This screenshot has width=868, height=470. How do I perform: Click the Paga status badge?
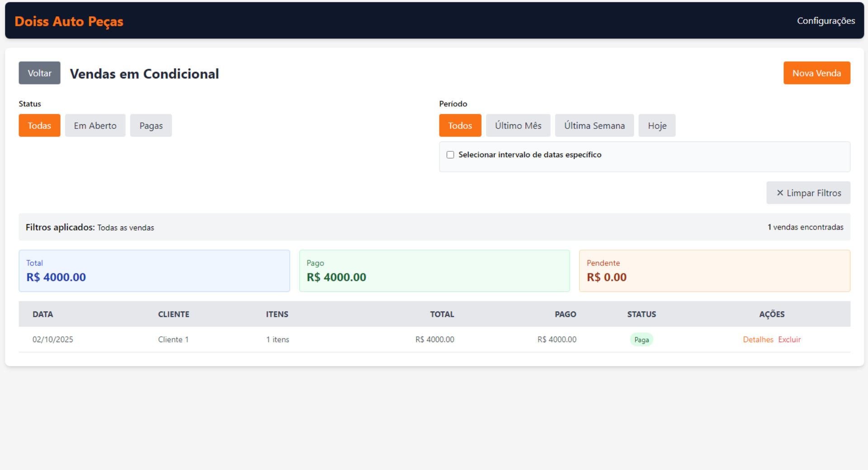pyautogui.click(x=641, y=340)
